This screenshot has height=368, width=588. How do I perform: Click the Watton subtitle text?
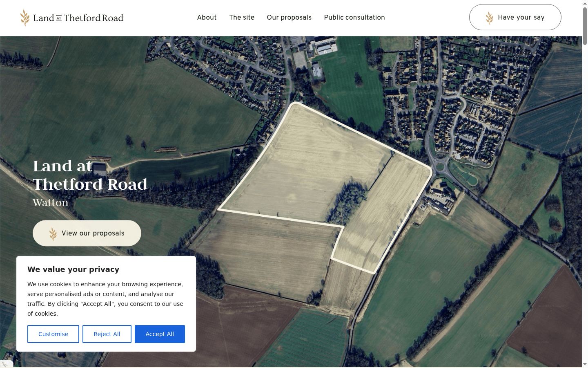(x=51, y=202)
